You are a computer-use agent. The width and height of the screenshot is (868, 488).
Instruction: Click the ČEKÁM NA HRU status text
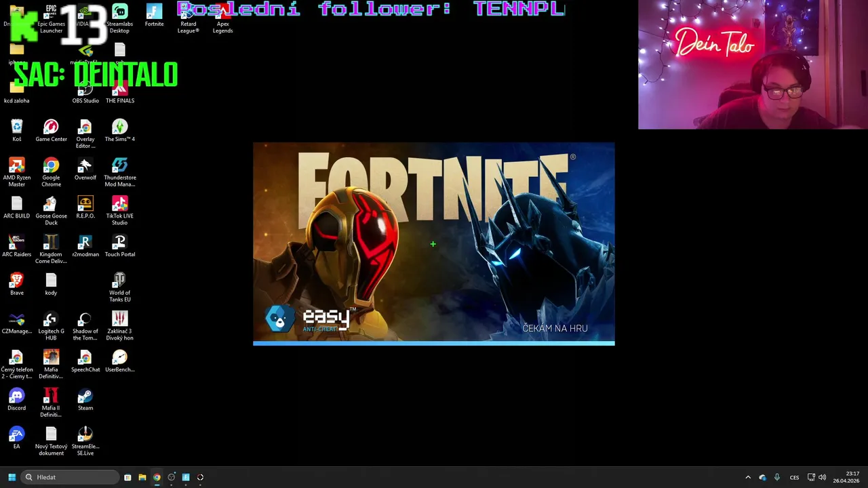coord(555,328)
